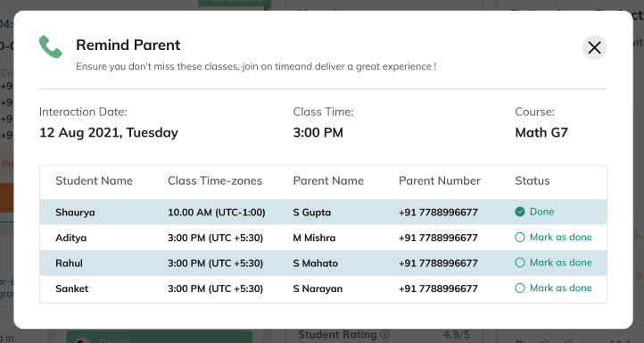Click the green phone icon

(51, 46)
